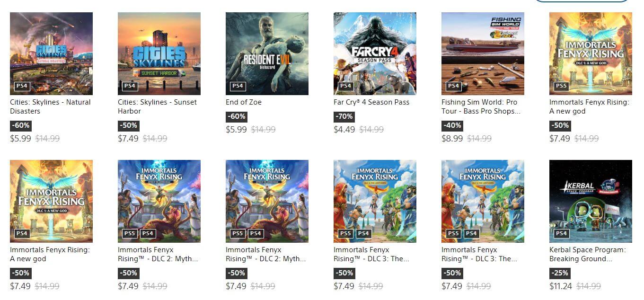Image resolution: width=644 pixels, height=300 pixels.
Task: Click the $5.99 price under End of Zoe
Action: point(236,130)
